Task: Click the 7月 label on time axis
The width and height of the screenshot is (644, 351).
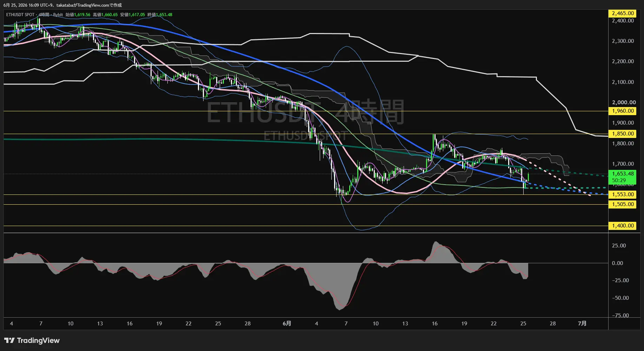Action: click(582, 324)
